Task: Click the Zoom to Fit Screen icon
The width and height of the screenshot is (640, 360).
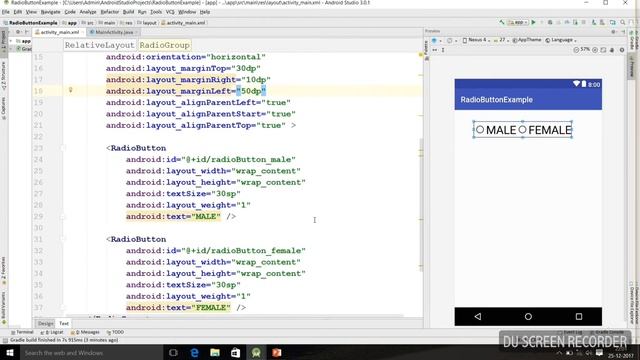Action: [603, 50]
